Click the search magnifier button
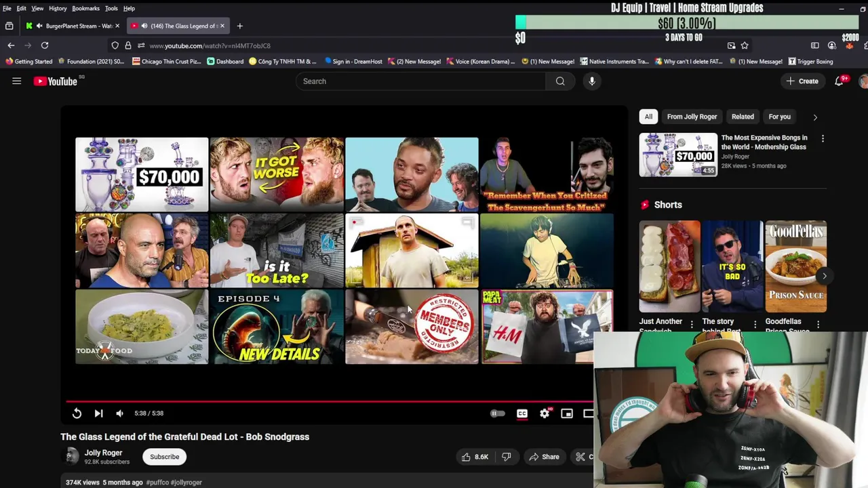 [x=560, y=81]
